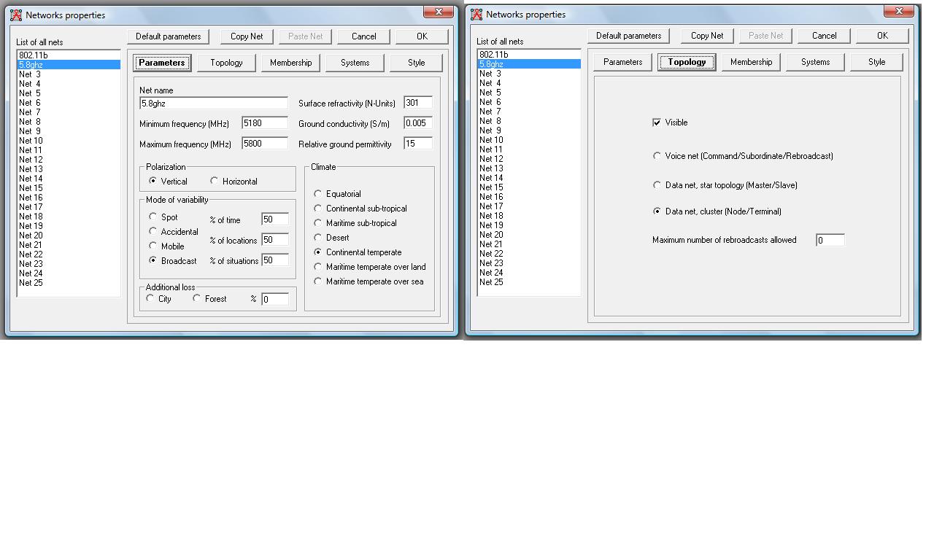Toggle the Visible checkbox
The image size is (934, 560).
pyautogui.click(x=657, y=122)
